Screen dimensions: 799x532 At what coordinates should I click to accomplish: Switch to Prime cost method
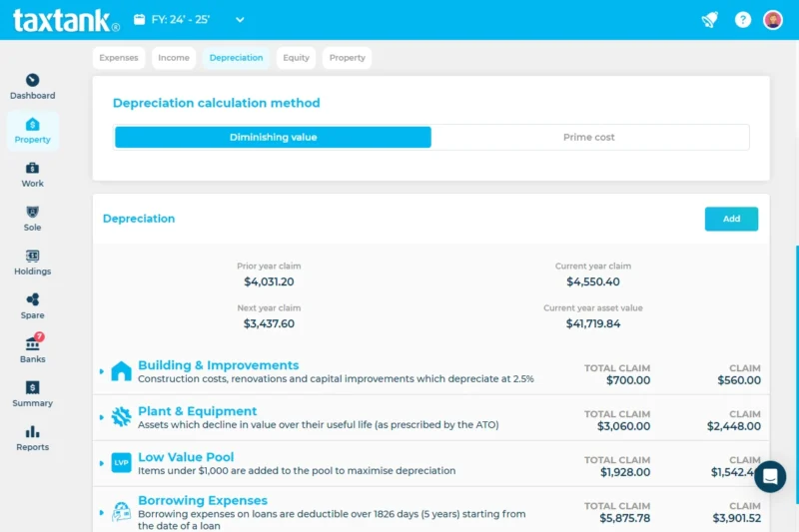click(x=589, y=138)
